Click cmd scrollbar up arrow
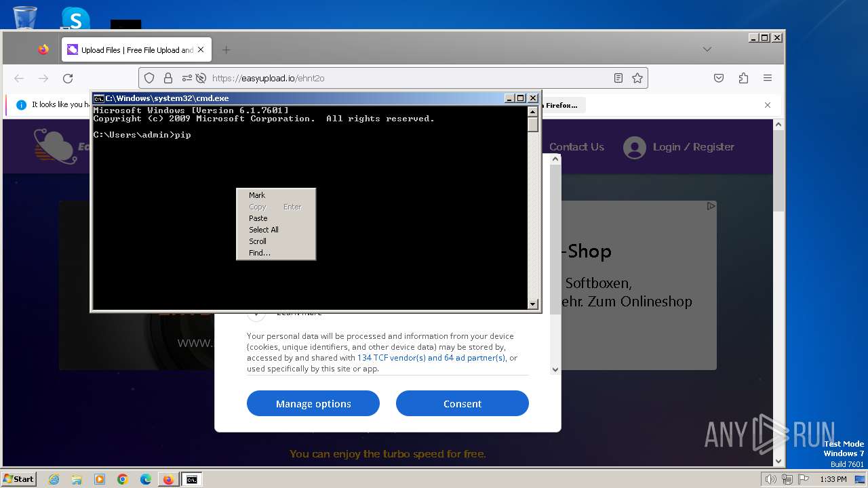Screen dimensions: 868x488 click(533, 111)
